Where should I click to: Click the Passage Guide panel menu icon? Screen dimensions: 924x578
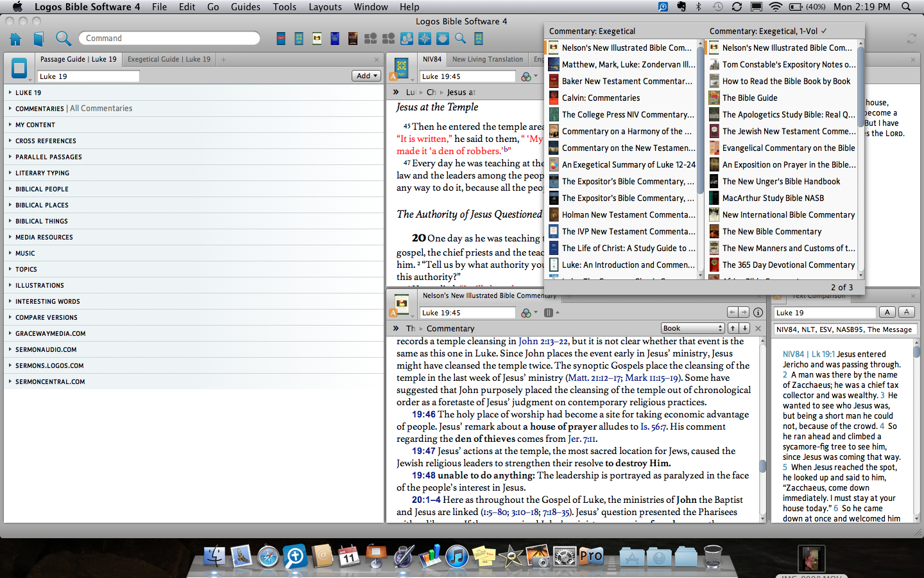19,67
